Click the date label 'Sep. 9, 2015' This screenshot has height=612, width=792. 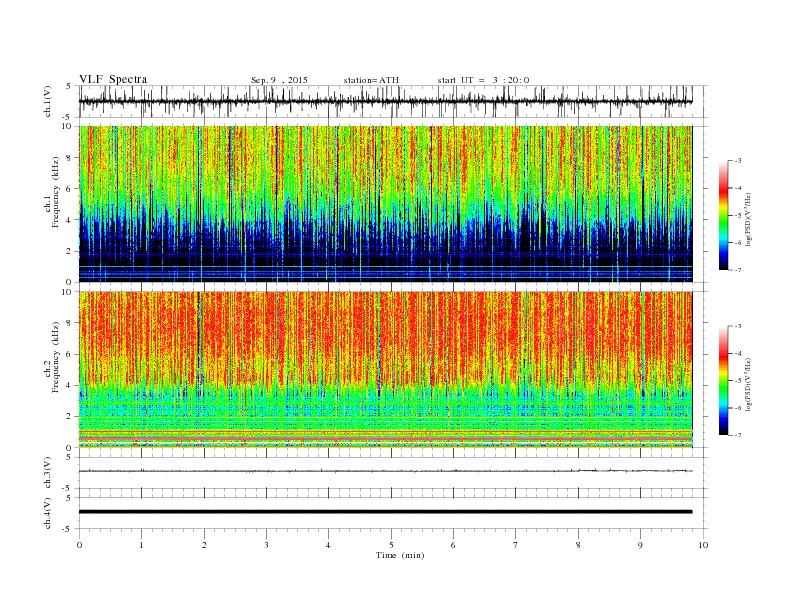pos(279,80)
